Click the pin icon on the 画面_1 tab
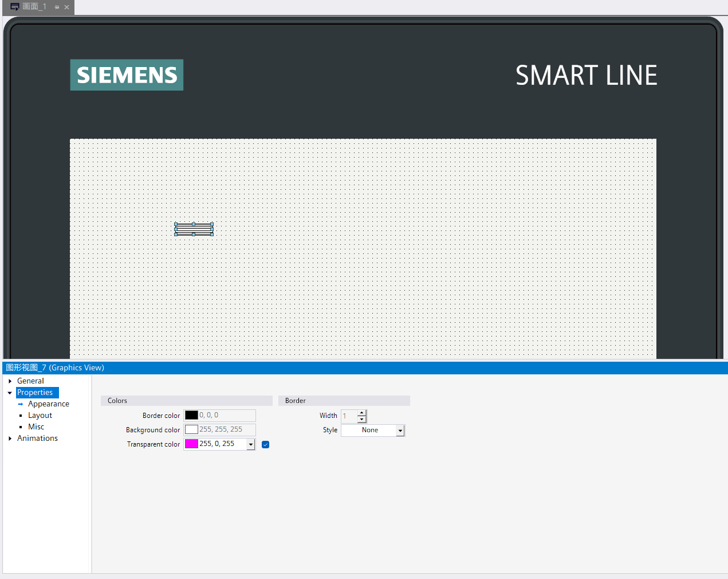The image size is (728, 579). (x=57, y=7)
